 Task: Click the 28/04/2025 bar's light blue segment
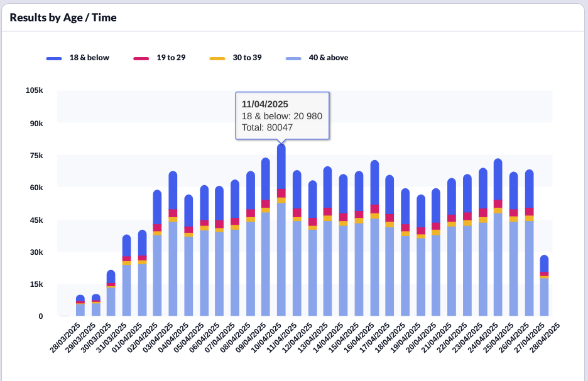(544, 296)
